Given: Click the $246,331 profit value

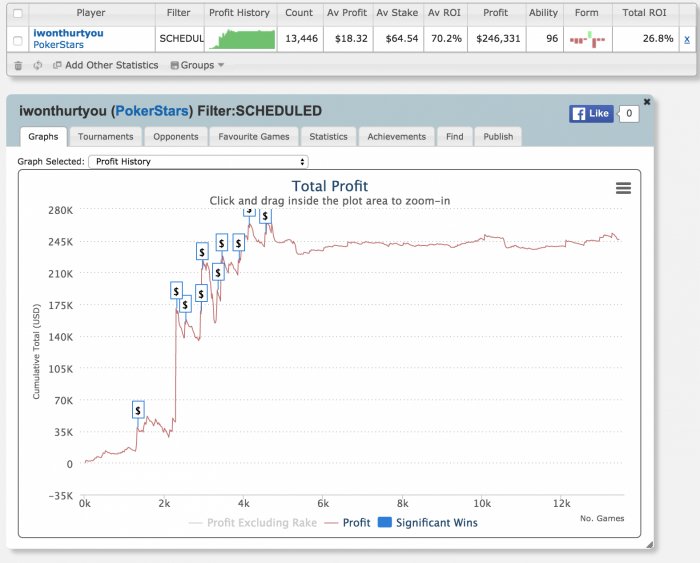Looking at the screenshot, I should pyautogui.click(x=498, y=39).
